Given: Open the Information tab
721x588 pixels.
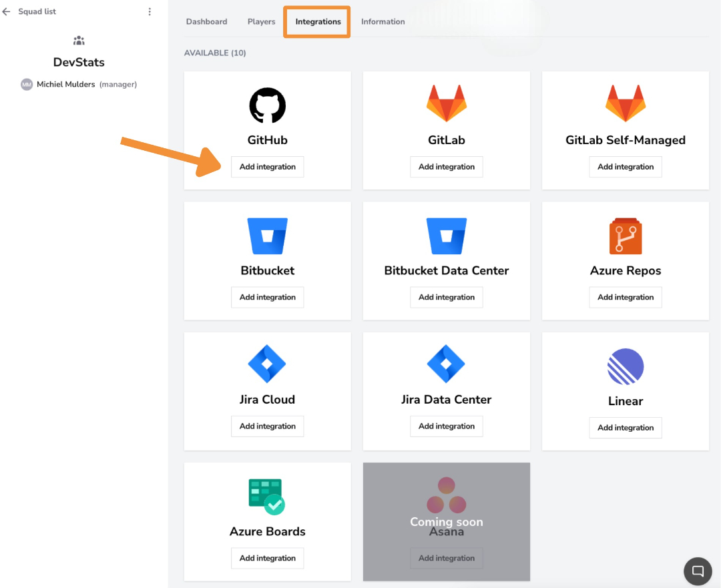Looking at the screenshot, I should point(383,21).
